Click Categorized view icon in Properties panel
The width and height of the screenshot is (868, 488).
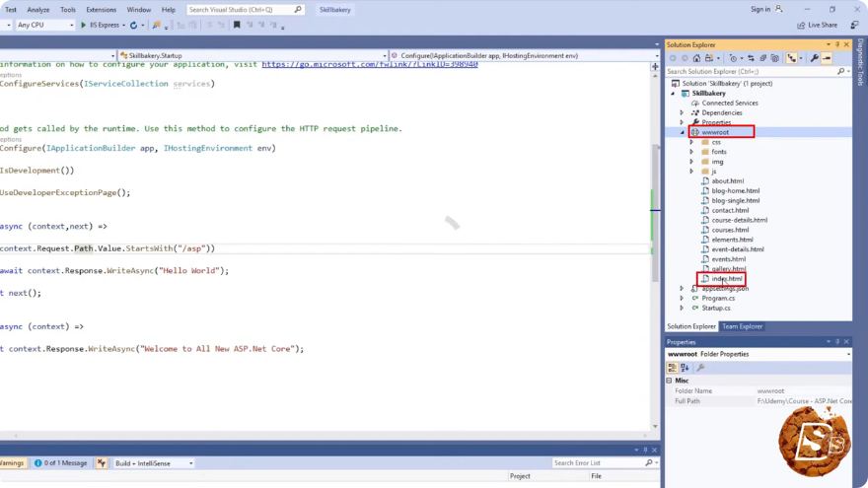tap(672, 368)
